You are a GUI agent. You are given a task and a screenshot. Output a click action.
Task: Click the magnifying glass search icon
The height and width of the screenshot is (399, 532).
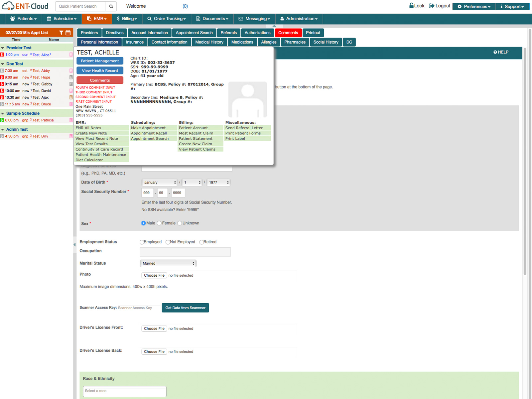pos(111,6)
